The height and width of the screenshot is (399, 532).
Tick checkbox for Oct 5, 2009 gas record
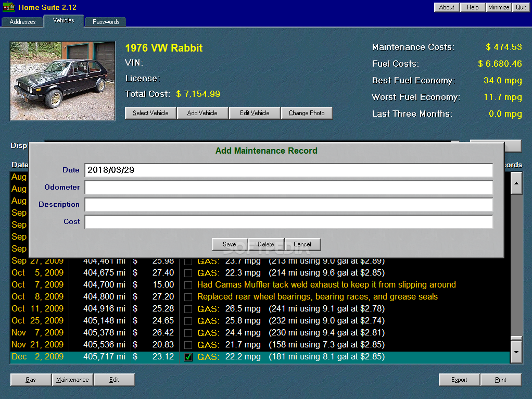(188, 273)
